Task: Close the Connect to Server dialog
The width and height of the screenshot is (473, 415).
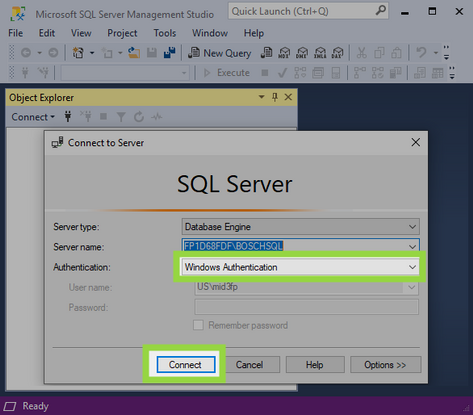Action: [x=415, y=143]
